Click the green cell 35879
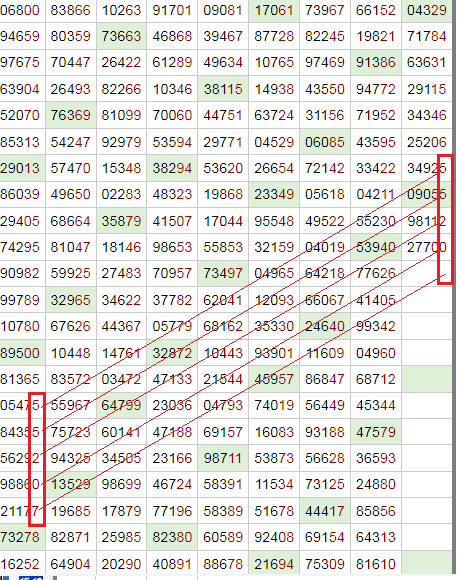458x580 pixels. [121, 221]
